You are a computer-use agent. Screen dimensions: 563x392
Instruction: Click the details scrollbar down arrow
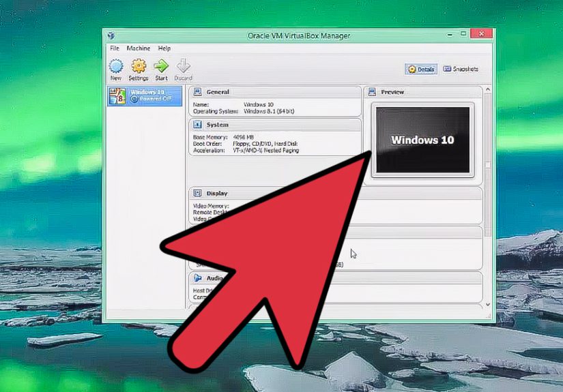point(488,305)
